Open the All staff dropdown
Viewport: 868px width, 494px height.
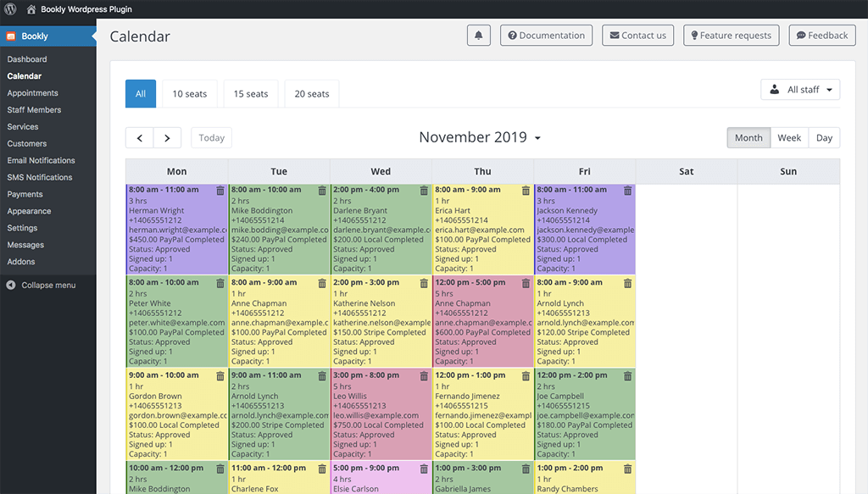800,90
